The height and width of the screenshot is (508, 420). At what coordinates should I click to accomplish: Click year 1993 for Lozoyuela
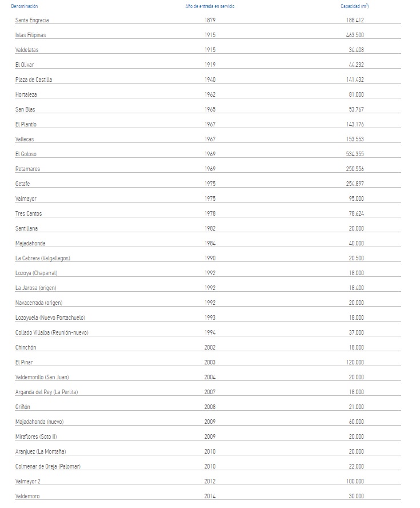click(210, 317)
